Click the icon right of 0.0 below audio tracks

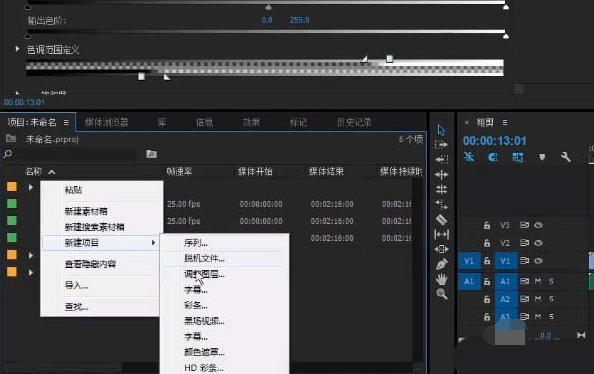coord(581,335)
